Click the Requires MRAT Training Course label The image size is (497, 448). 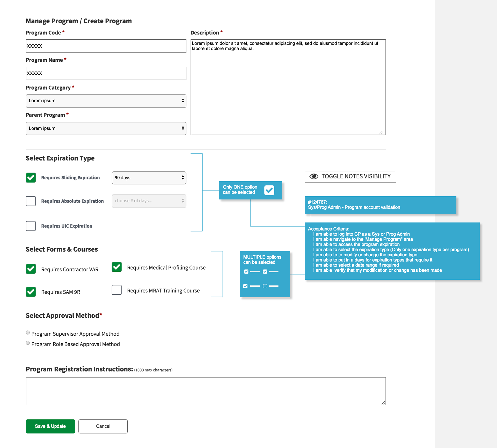point(163,291)
